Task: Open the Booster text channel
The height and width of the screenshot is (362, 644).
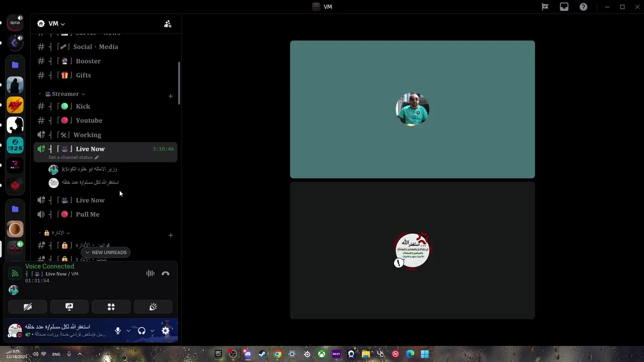Action: pyautogui.click(x=105, y=61)
